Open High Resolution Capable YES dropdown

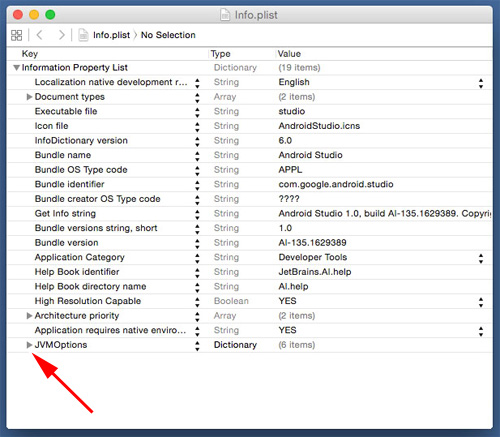point(481,302)
